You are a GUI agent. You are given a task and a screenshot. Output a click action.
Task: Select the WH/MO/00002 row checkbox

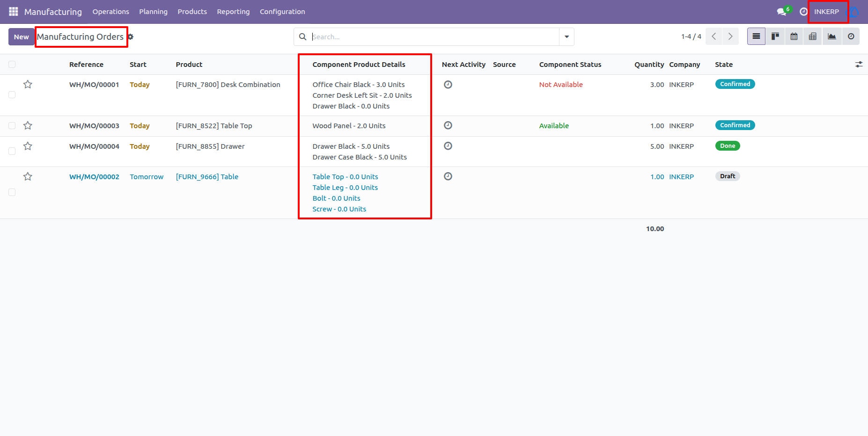(12, 192)
